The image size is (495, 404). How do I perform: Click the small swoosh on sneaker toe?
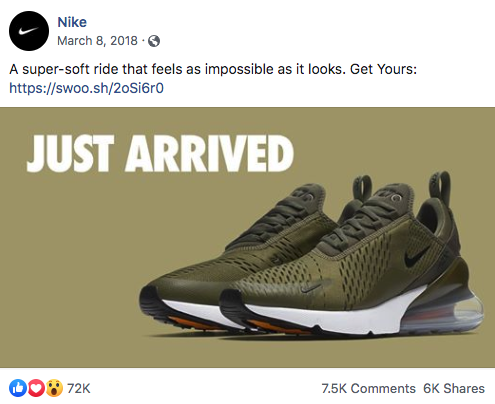tap(311, 288)
